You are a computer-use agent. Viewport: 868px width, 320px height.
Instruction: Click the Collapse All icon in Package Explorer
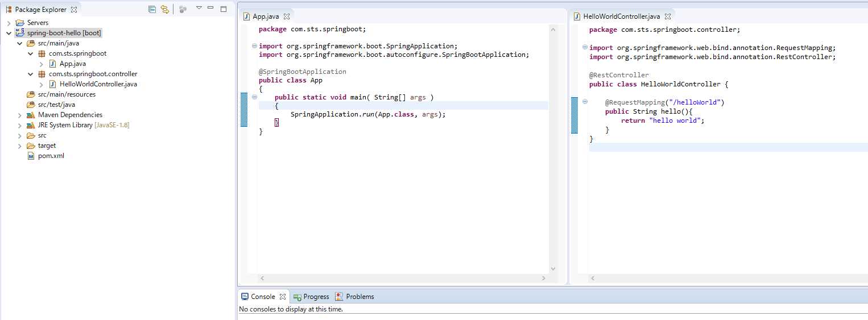pyautogui.click(x=152, y=9)
